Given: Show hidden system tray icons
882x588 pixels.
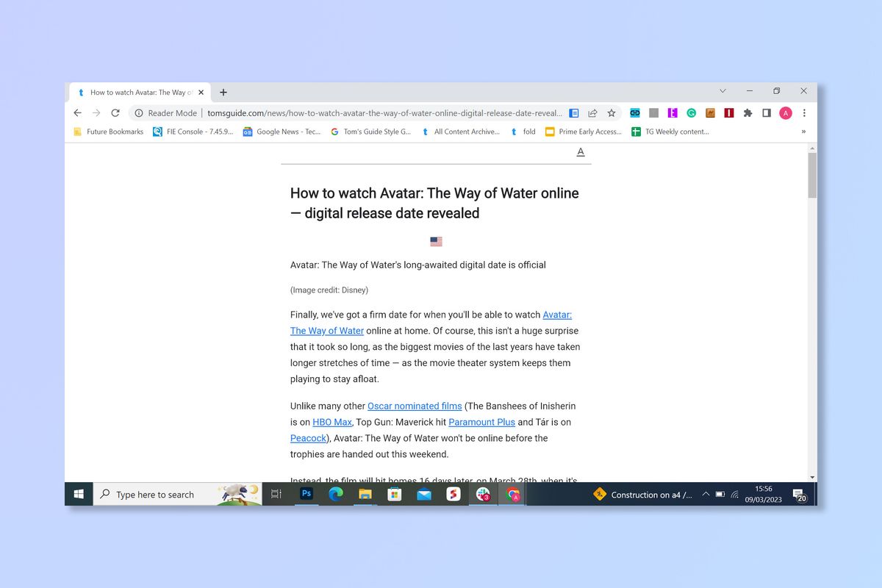Looking at the screenshot, I should tap(705, 494).
